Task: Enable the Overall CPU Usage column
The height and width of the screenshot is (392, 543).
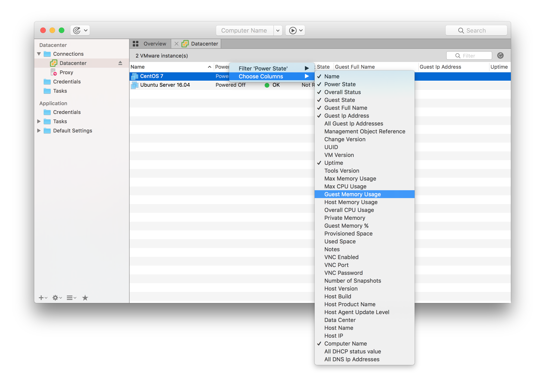Action: point(364,210)
